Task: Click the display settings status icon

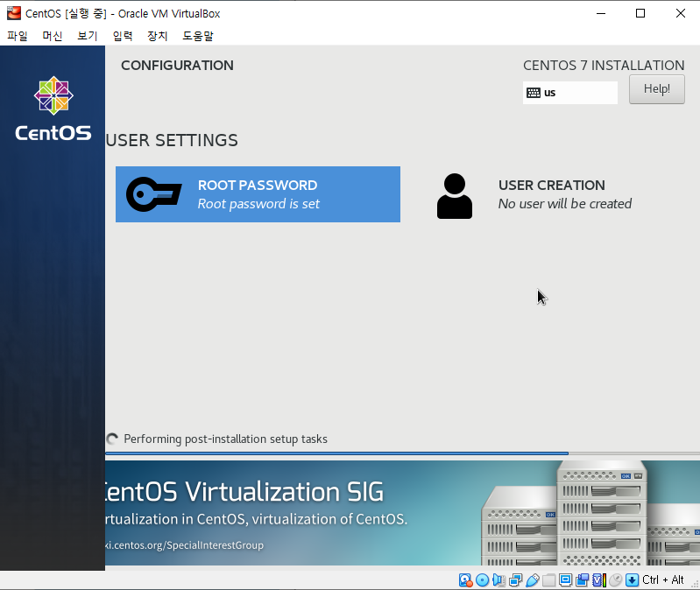Action: click(x=565, y=579)
